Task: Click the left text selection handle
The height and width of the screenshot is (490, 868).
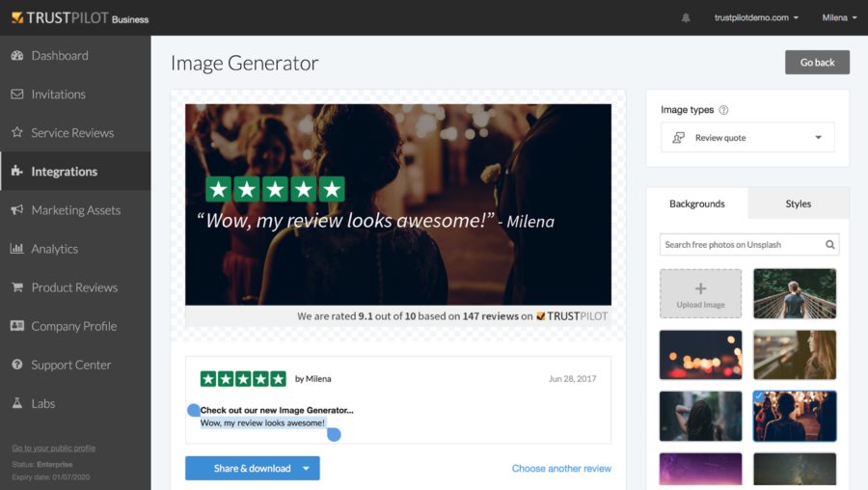Action: [193, 410]
